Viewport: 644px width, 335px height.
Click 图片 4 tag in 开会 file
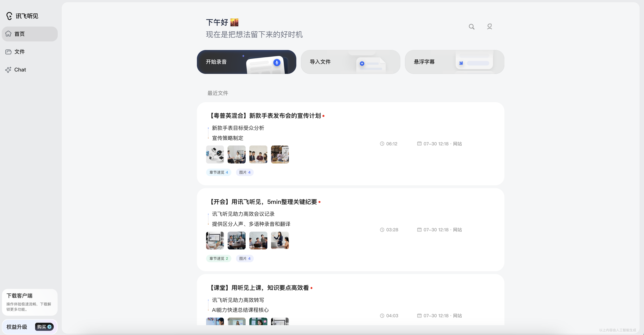pyautogui.click(x=245, y=259)
